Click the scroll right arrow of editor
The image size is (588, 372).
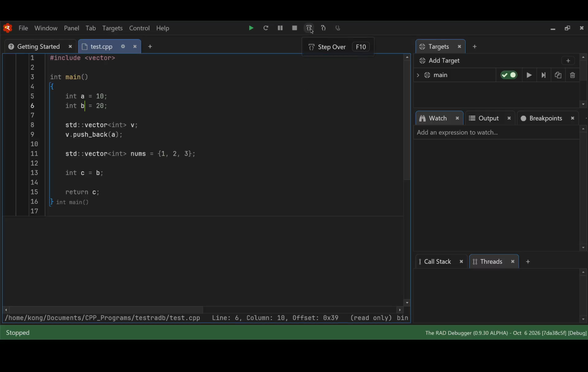click(400, 310)
